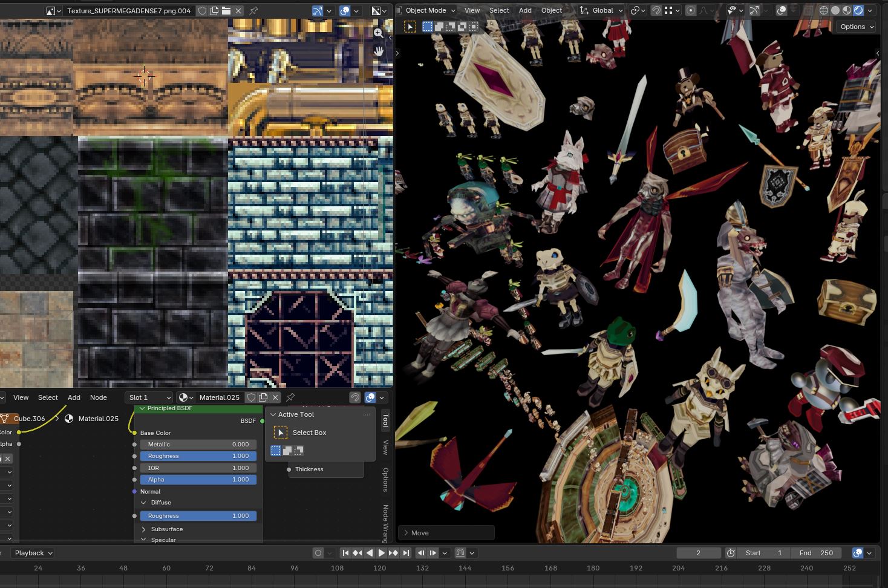Click the open image folder icon
Viewport: 888px width, 588px height.
226,11
